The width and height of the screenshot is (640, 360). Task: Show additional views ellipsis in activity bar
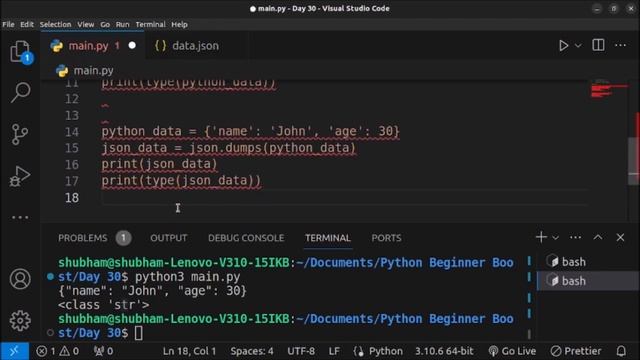[20, 218]
